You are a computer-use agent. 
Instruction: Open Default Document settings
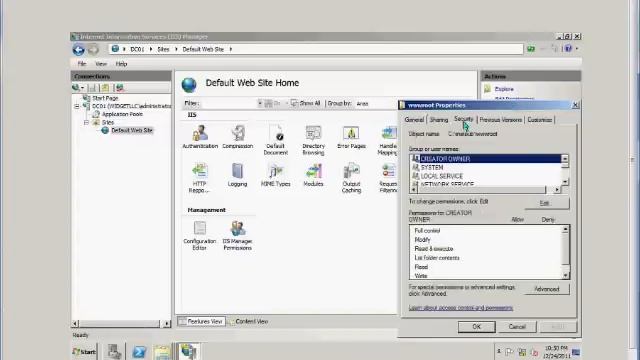click(x=276, y=140)
